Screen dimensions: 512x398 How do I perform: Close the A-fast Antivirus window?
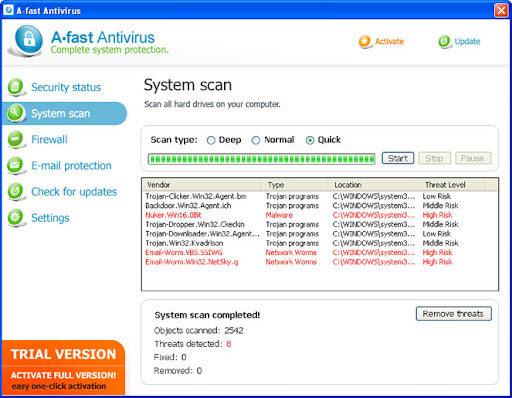pyautogui.click(x=501, y=10)
